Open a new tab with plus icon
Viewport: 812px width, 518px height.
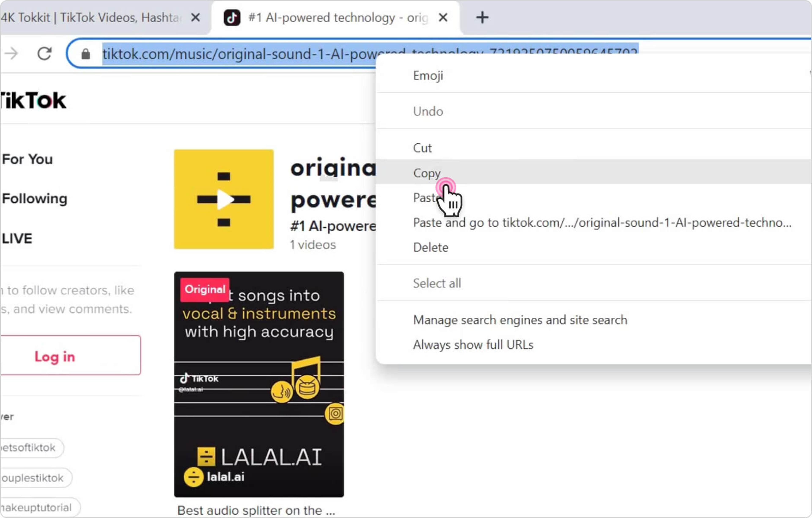click(482, 18)
